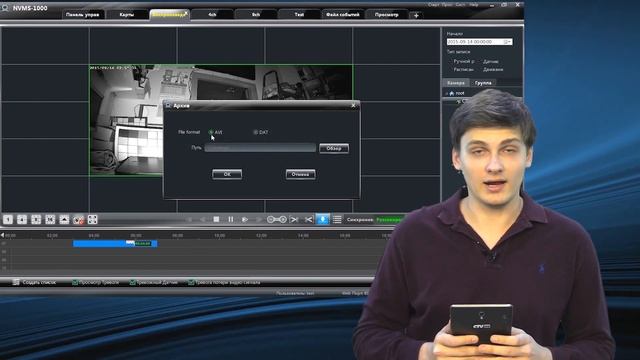Click the Help link in title bar
Image resolution: width=640 pixels, height=360 pixels.
(x=474, y=5)
